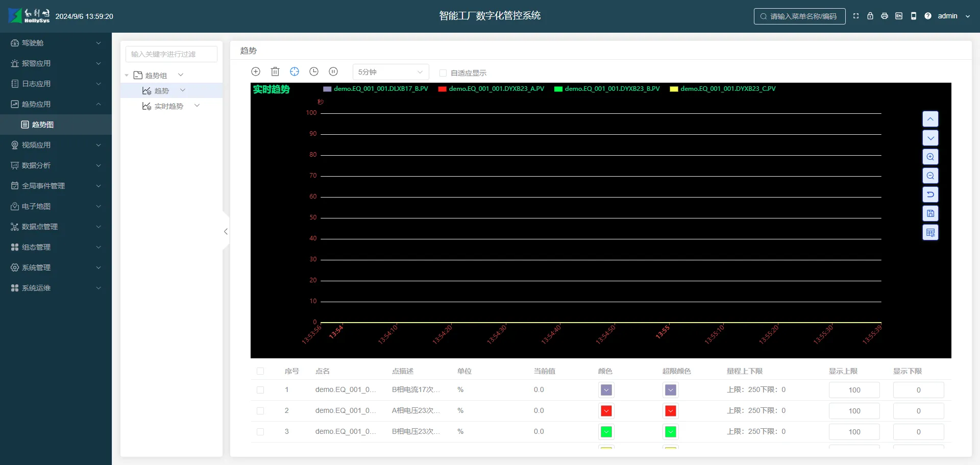The height and width of the screenshot is (465, 980).
Task: Collapse the tree panel with arrow handle
Action: 226,231
